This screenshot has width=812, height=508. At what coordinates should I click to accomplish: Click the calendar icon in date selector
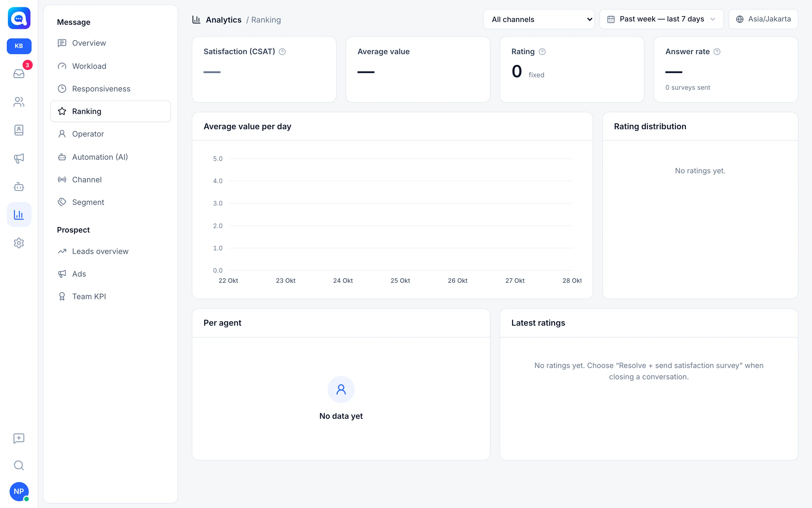coord(611,19)
